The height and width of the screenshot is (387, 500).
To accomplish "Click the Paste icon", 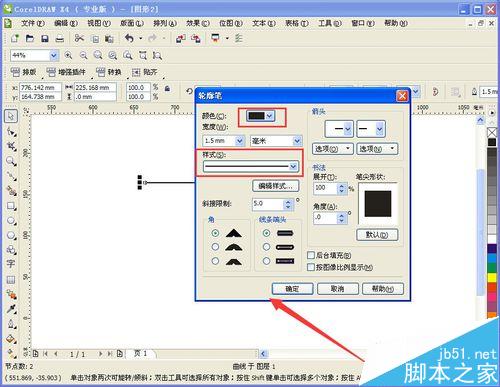I will (x=109, y=39).
